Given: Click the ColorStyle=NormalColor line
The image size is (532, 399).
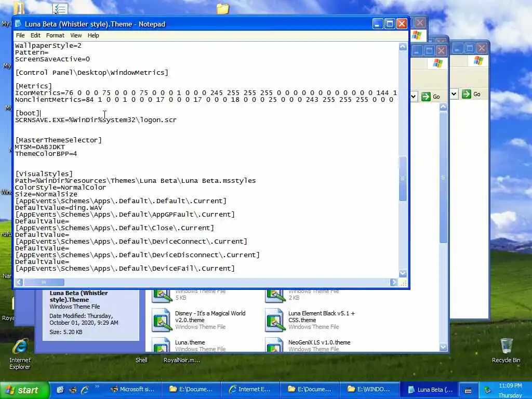Looking at the screenshot, I should [60, 187].
